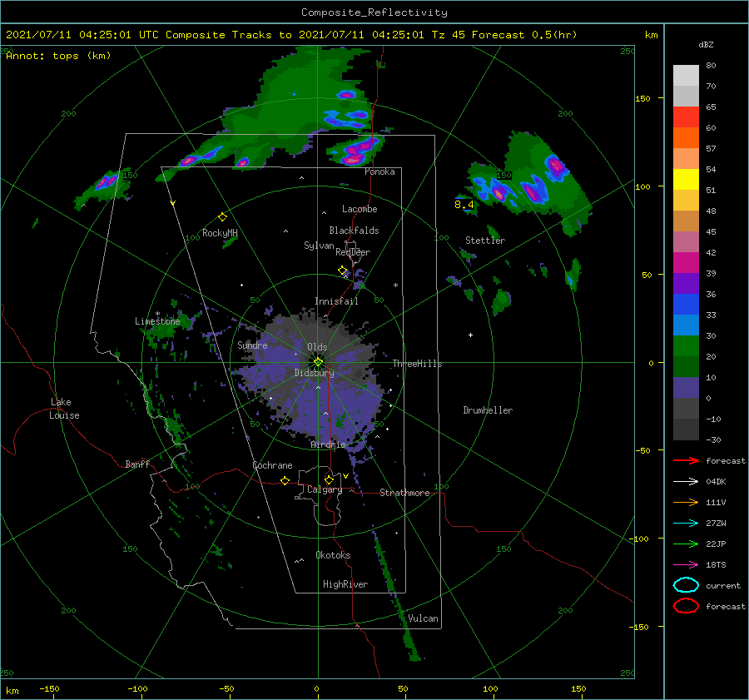Click the Stettler city label

485,241
